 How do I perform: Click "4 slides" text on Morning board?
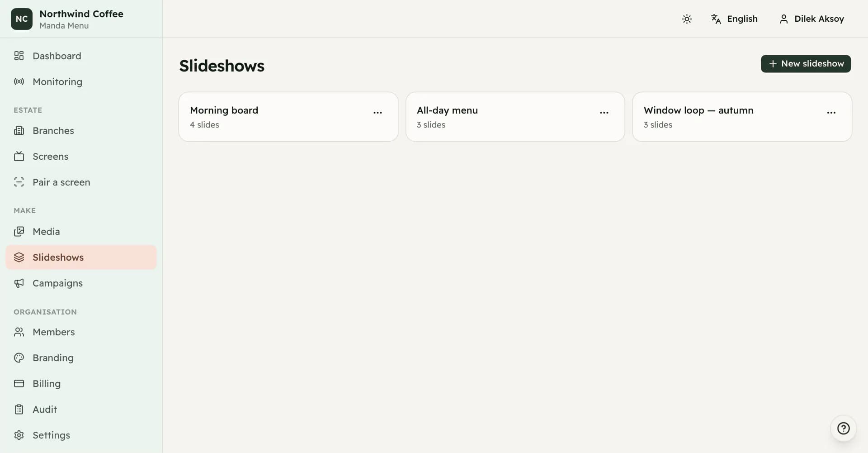(204, 124)
